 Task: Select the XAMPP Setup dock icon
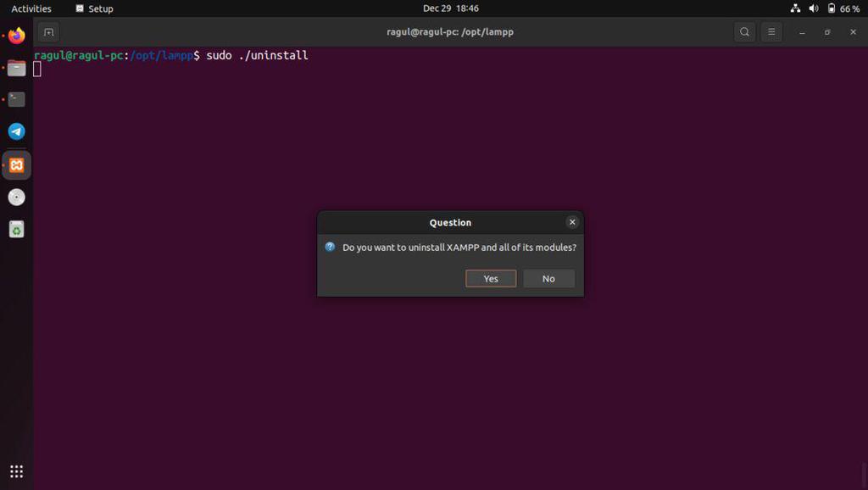click(17, 165)
